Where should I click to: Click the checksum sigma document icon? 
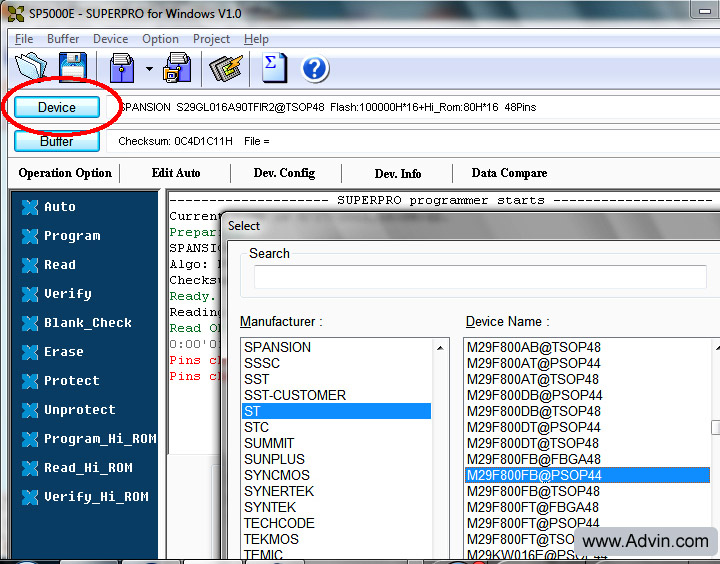275,68
